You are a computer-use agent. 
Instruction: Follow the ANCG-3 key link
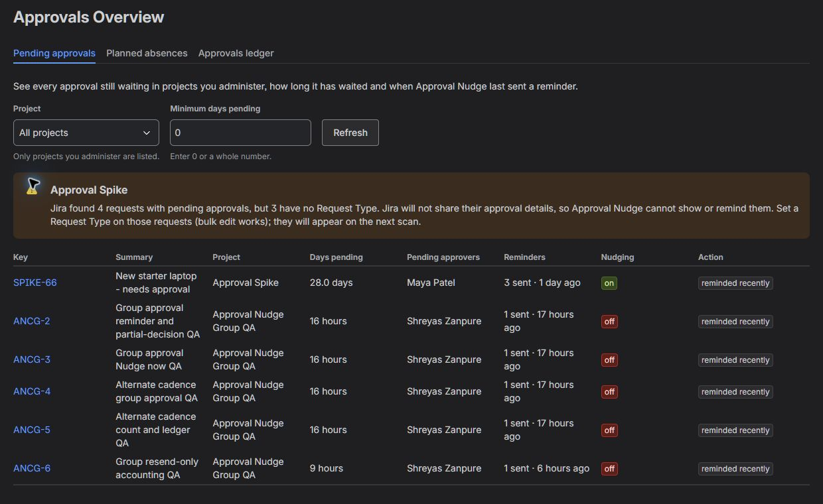click(x=32, y=359)
